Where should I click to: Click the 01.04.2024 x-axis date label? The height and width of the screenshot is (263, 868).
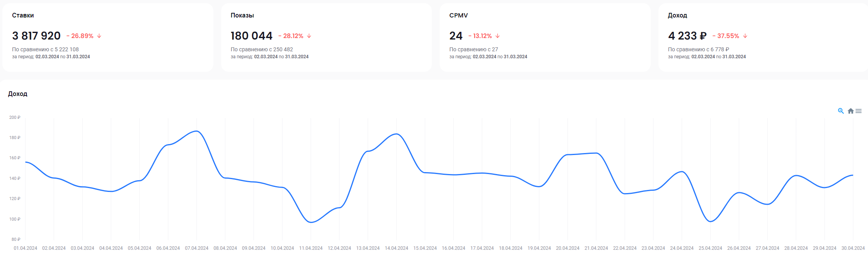click(x=26, y=248)
